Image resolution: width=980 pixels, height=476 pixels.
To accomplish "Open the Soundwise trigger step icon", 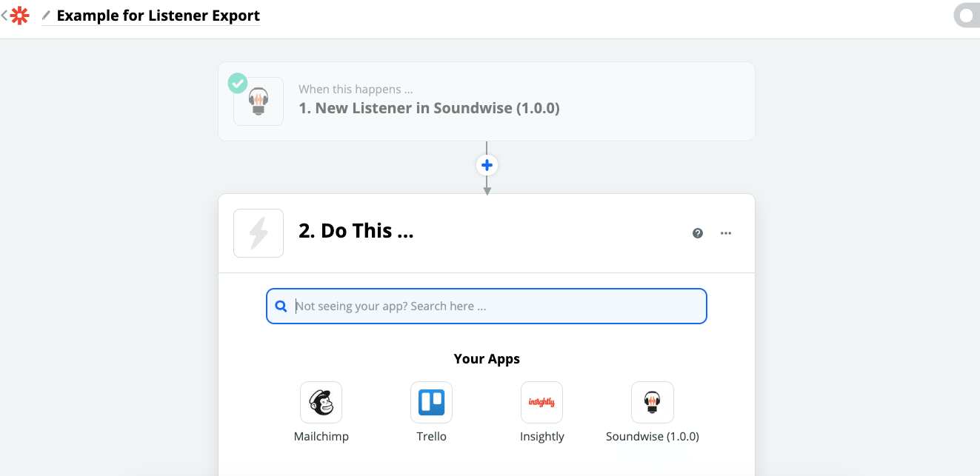I will click(259, 101).
